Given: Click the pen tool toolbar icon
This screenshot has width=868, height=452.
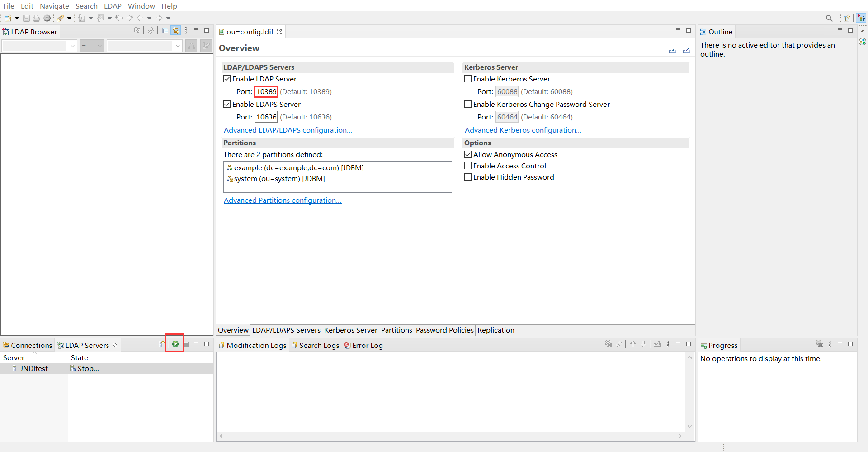Looking at the screenshot, I should coord(60,18).
